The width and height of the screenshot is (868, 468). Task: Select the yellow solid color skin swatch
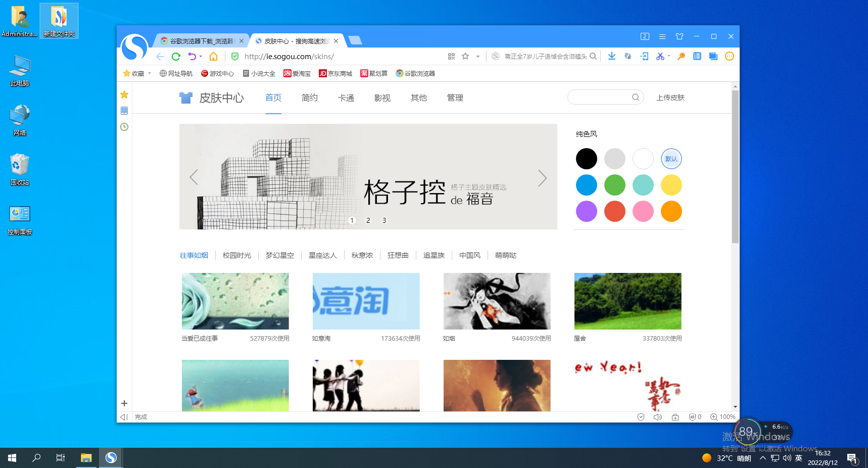tap(671, 185)
